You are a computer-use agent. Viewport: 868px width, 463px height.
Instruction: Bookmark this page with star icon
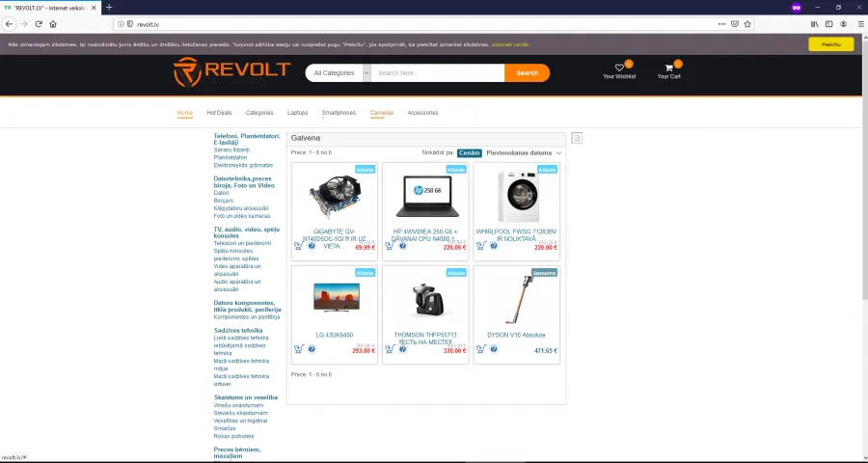click(x=747, y=24)
